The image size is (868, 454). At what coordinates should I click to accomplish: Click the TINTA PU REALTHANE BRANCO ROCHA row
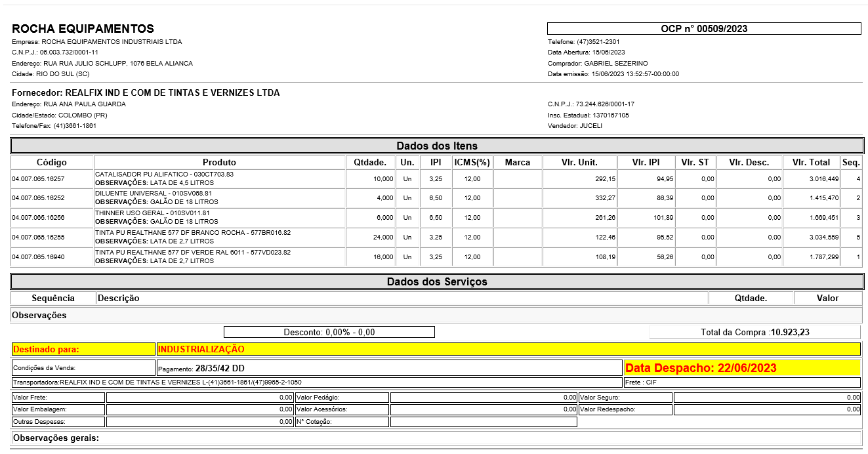219,237
